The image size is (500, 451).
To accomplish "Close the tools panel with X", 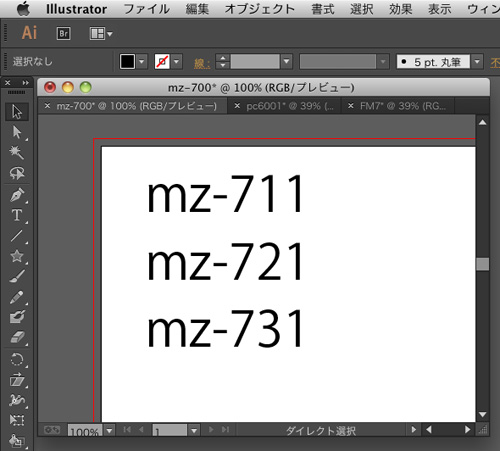I will click(x=8, y=82).
